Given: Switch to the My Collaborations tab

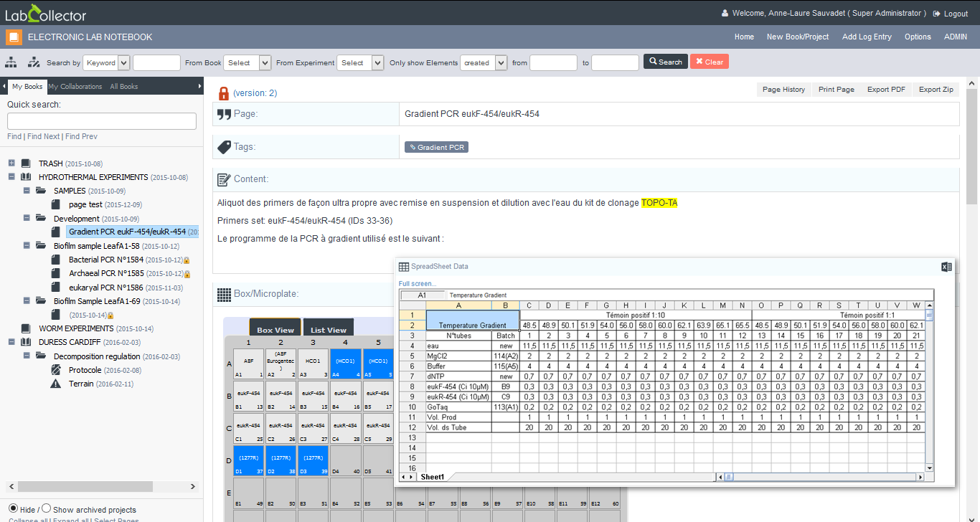Looking at the screenshot, I should [75, 87].
